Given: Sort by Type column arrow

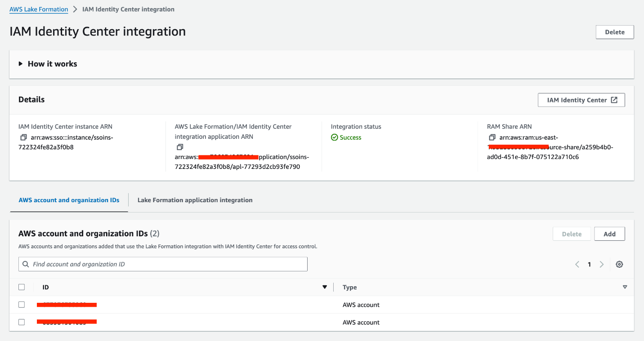Looking at the screenshot, I should (625, 287).
